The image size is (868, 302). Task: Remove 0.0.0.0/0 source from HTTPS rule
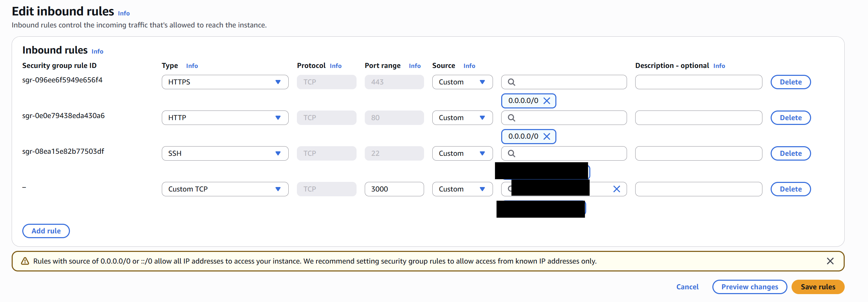tap(547, 101)
